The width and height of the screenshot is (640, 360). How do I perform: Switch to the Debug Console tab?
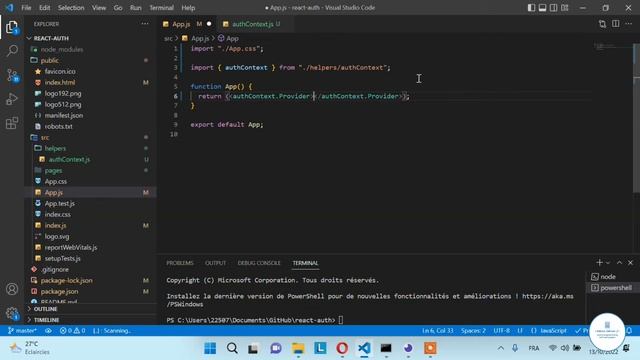259,263
